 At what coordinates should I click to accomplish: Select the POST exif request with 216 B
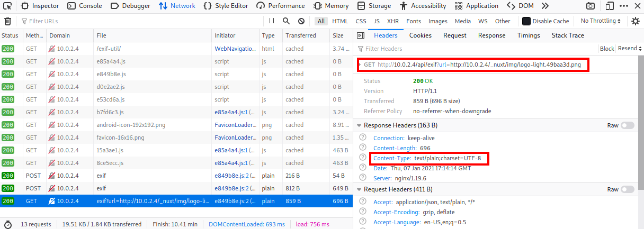[176, 176]
